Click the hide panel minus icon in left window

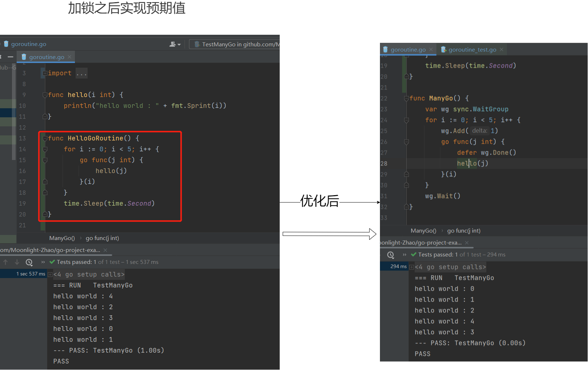point(10,57)
